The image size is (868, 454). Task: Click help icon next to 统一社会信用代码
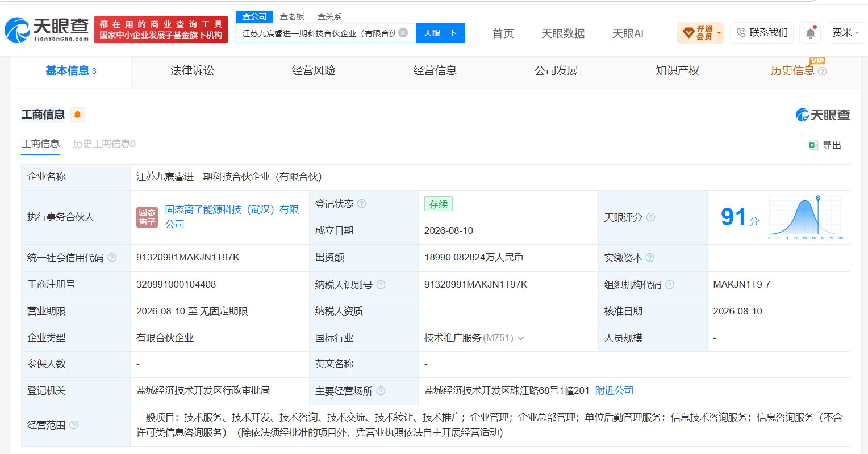112,258
